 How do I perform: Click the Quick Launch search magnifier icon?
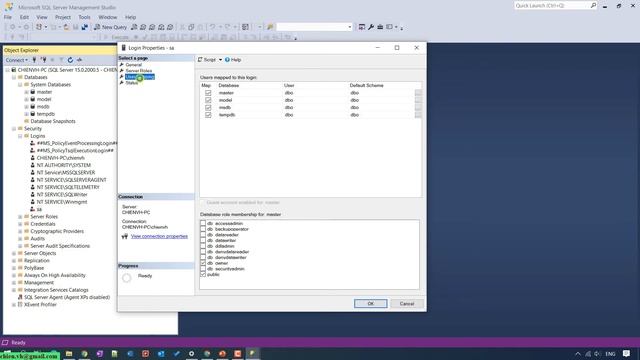pos(593,5)
